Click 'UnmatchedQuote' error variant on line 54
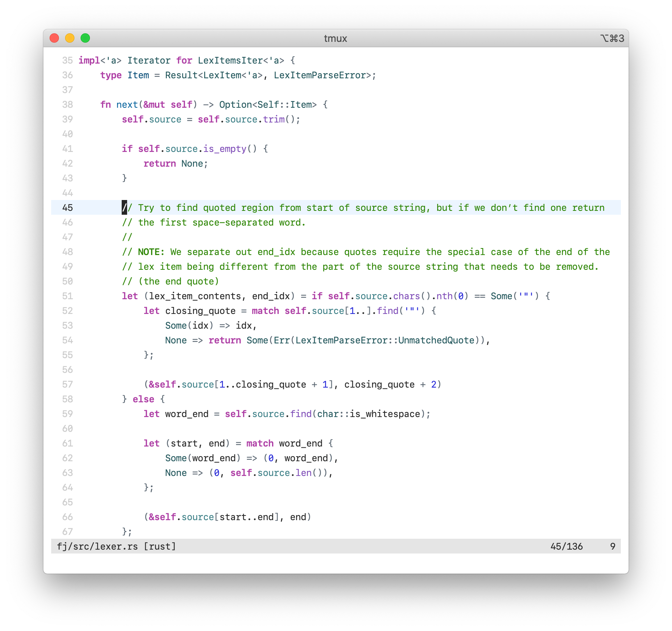This screenshot has width=672, height=631. (x=436, y=340)
